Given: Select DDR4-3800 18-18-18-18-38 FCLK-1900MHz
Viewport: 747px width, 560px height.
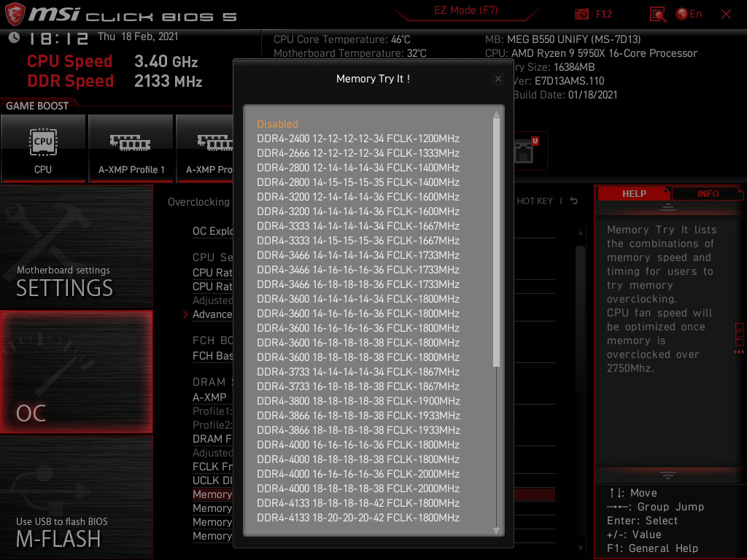Looking at the screenshot, I should click(358, 401).
